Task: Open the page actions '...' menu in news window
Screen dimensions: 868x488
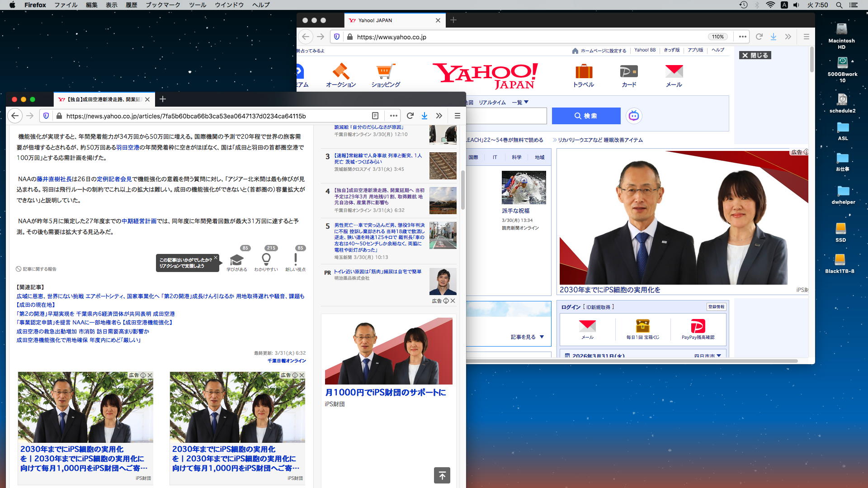Action: [393, 116]
